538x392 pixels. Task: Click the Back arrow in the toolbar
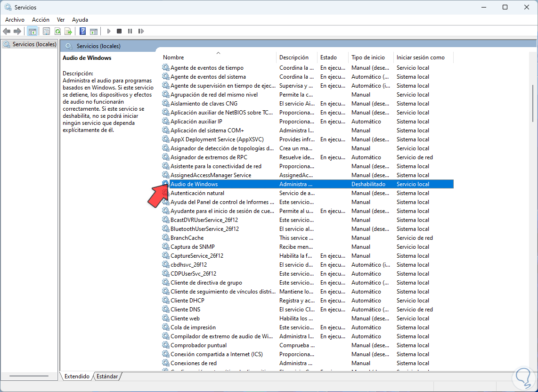click(x=7, y=31)
